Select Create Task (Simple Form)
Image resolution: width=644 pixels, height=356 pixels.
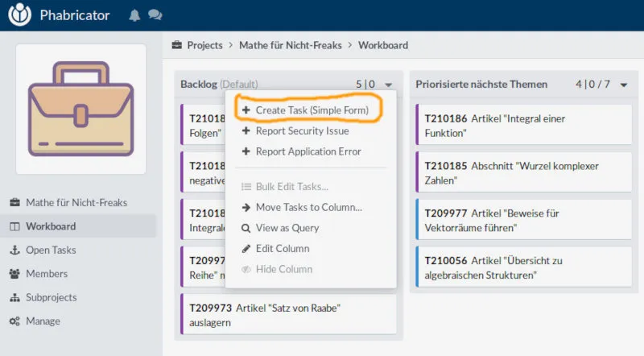point(311,110)
